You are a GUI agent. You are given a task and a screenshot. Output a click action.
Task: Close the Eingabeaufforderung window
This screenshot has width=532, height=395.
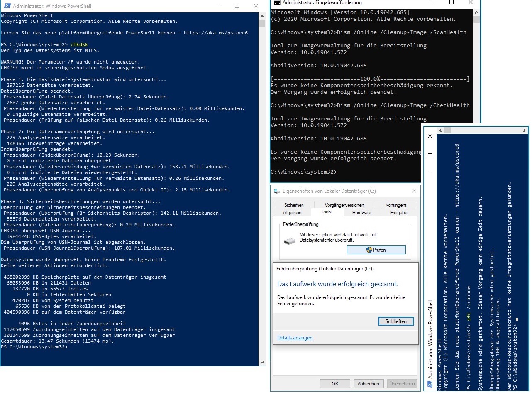pyautogui.click(x=471, y=2)
